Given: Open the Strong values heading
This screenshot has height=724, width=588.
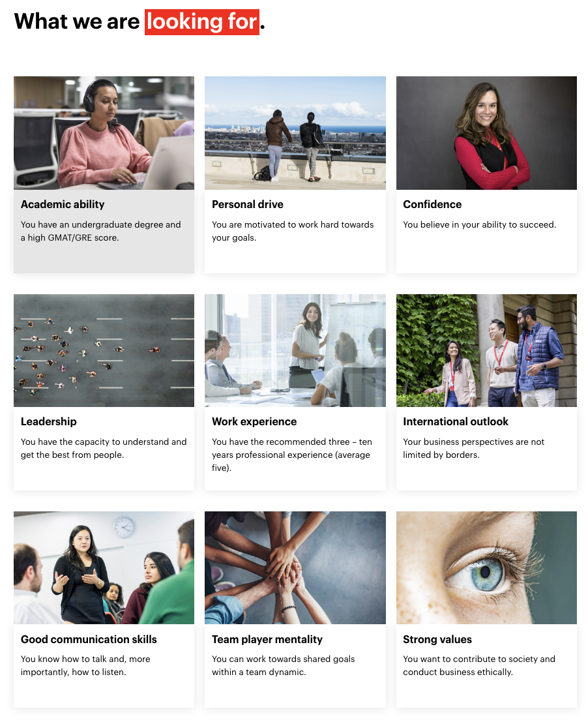Looking at the screenshot, I should 437,639.
